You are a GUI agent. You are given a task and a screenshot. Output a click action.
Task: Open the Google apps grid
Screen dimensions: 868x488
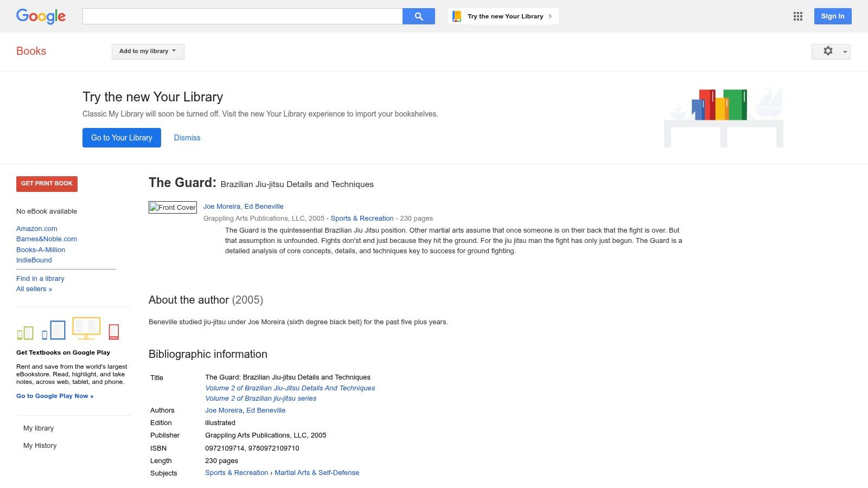click(x=797, y=16)
